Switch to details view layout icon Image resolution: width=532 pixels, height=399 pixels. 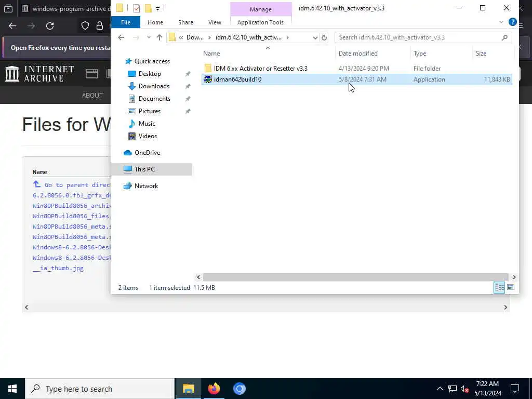coord(499,288)
